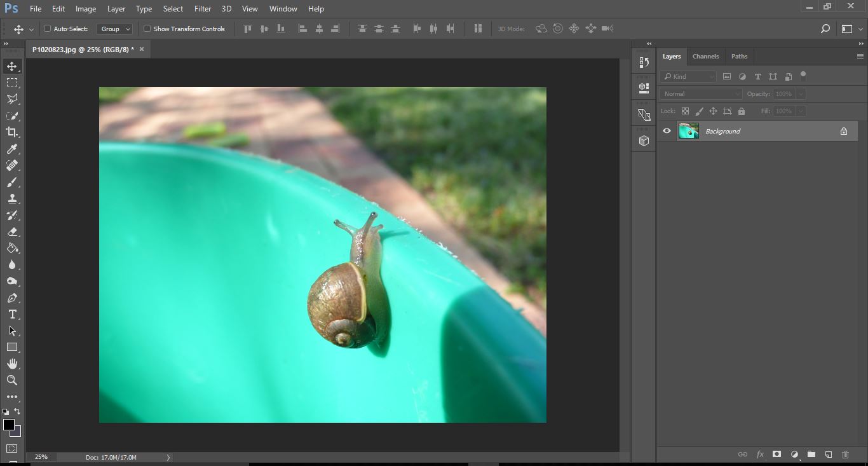Activate the Eraser tool

12,231
